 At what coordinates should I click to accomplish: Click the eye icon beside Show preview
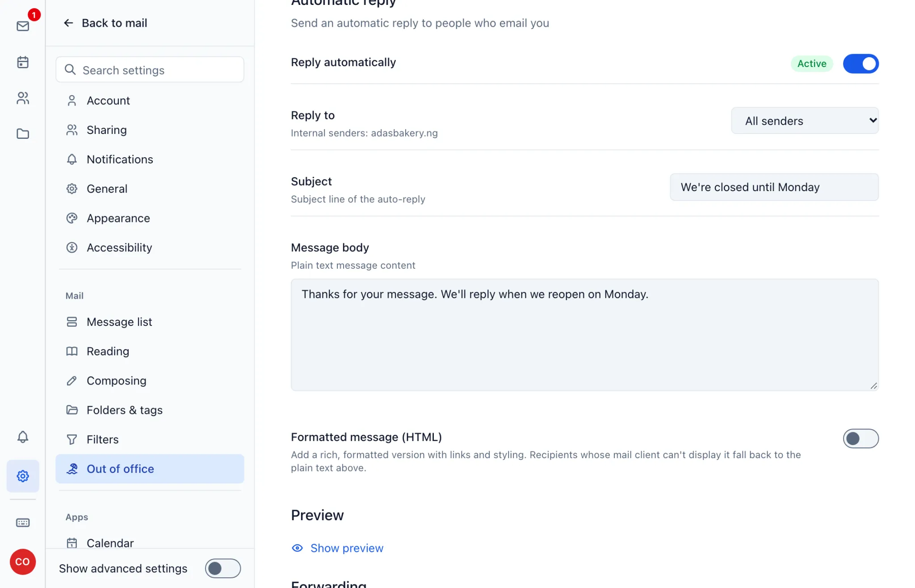pyautogui.click(x=297, y=548)
